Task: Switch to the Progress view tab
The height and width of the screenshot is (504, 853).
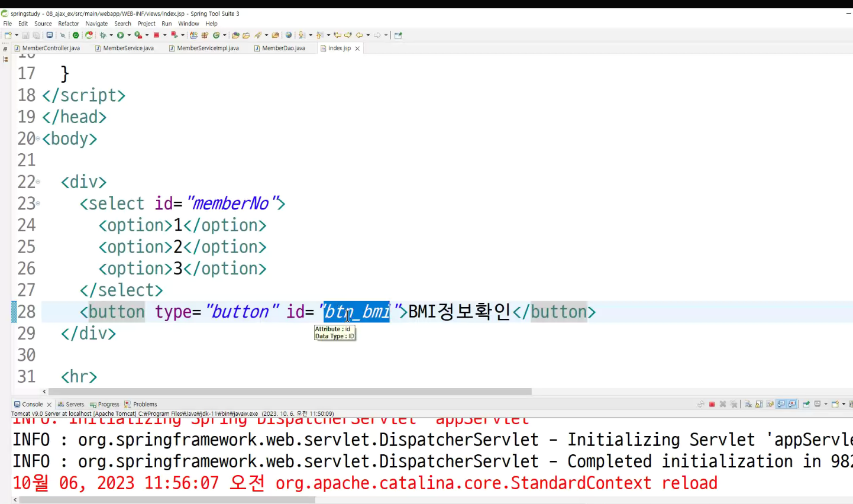Action: 105,405
